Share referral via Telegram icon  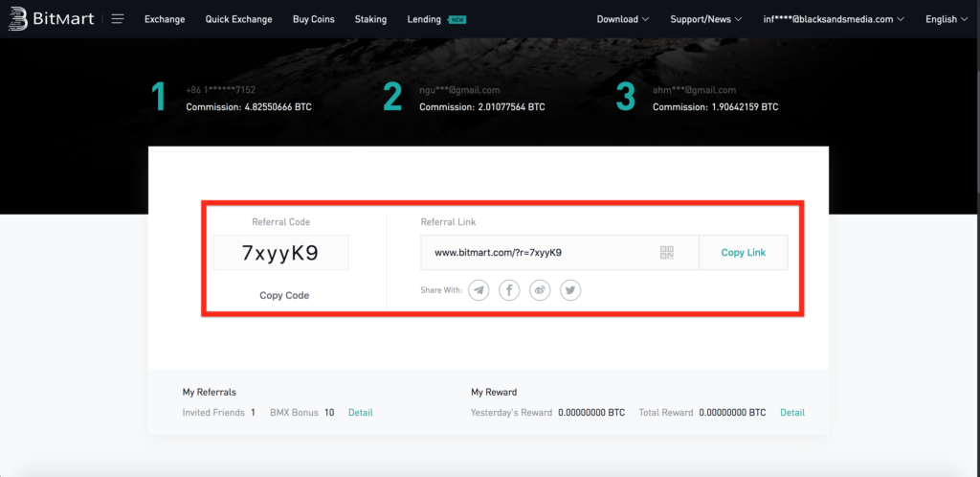pos(479,290)
